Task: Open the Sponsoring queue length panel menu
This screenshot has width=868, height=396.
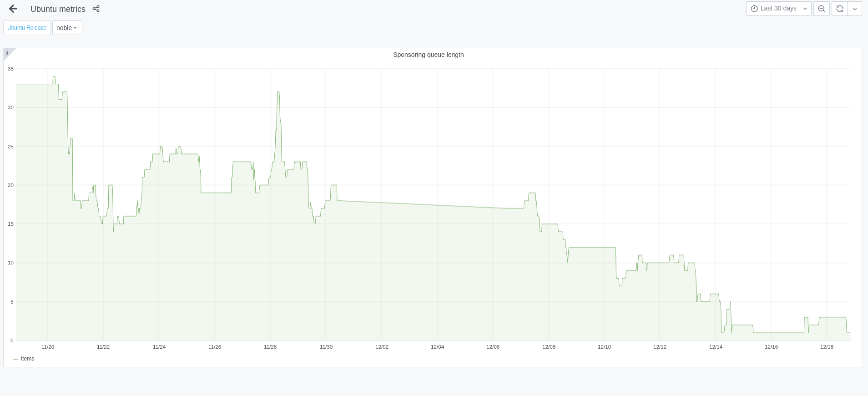Action: click(428, 55)
